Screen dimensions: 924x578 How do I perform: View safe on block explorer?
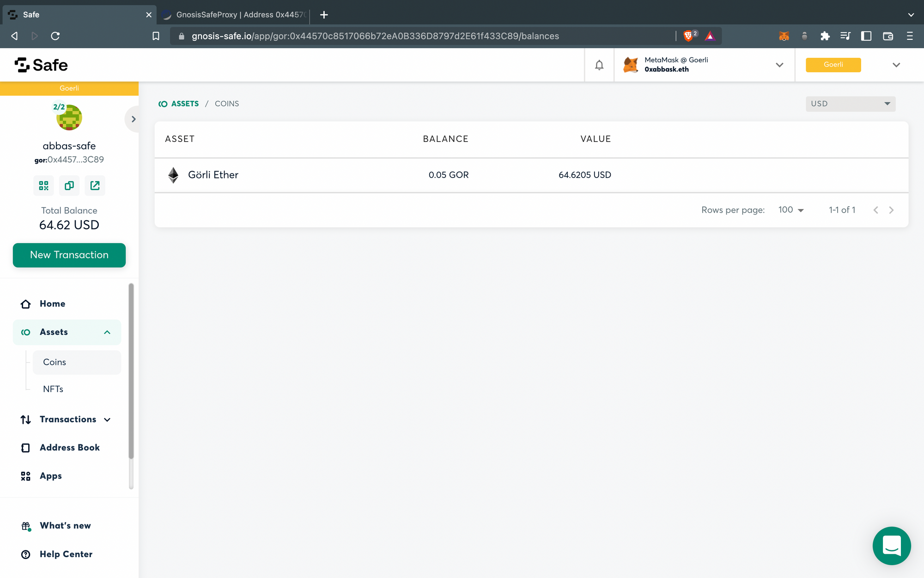pyautogui.click(x=95, y=185)
